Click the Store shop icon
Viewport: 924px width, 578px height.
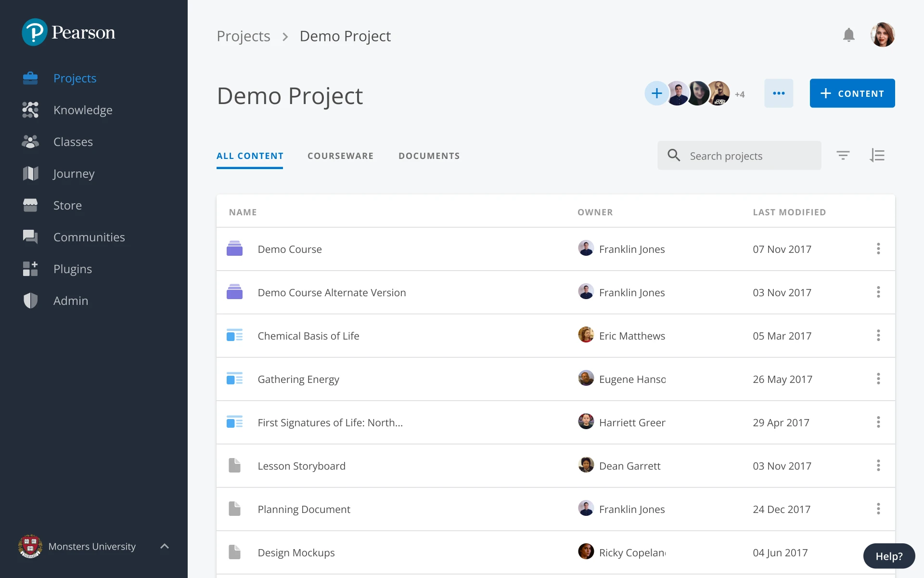click(30, 205)
